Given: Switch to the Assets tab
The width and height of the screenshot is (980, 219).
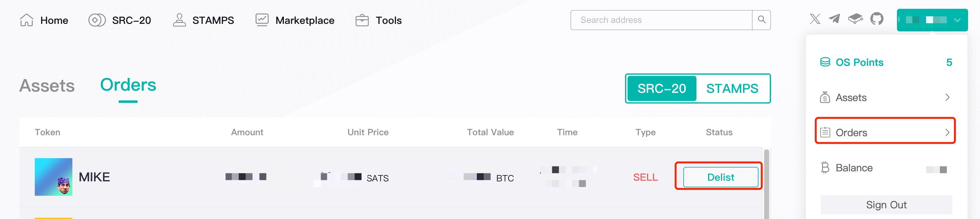Looking at the screenshot, I should (47, 86).
